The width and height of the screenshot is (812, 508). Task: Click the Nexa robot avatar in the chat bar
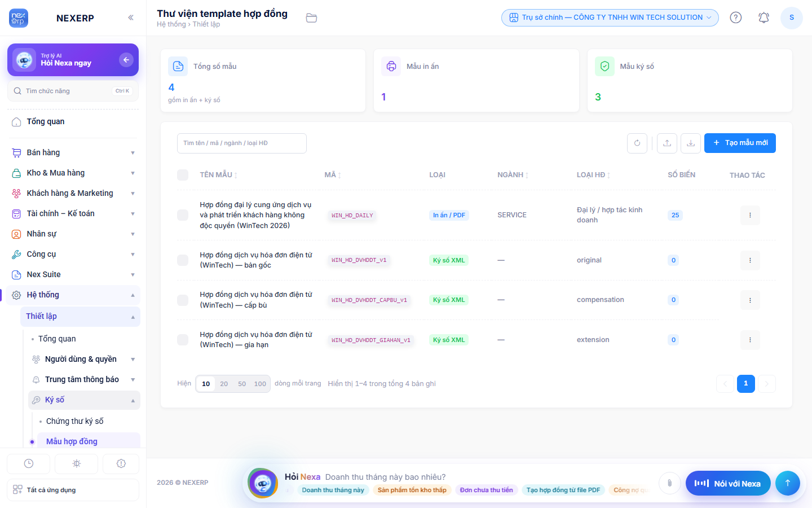pos(263,483)
